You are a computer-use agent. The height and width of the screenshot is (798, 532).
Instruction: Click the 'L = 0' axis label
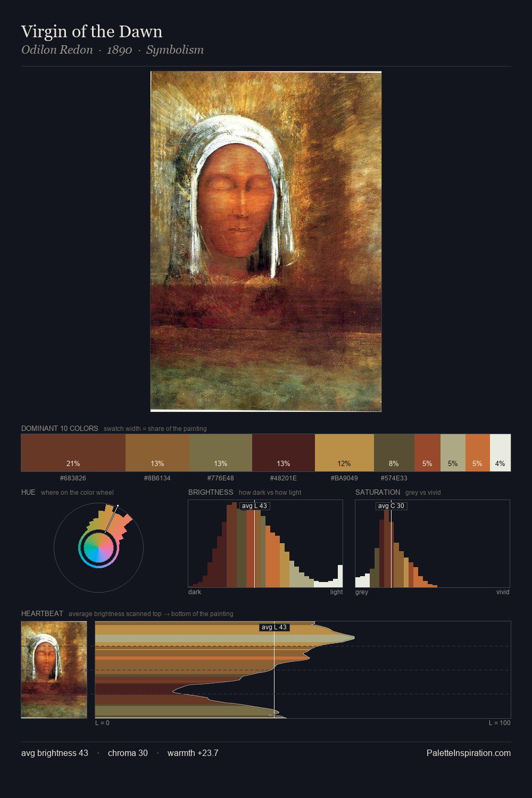(102, 723)
